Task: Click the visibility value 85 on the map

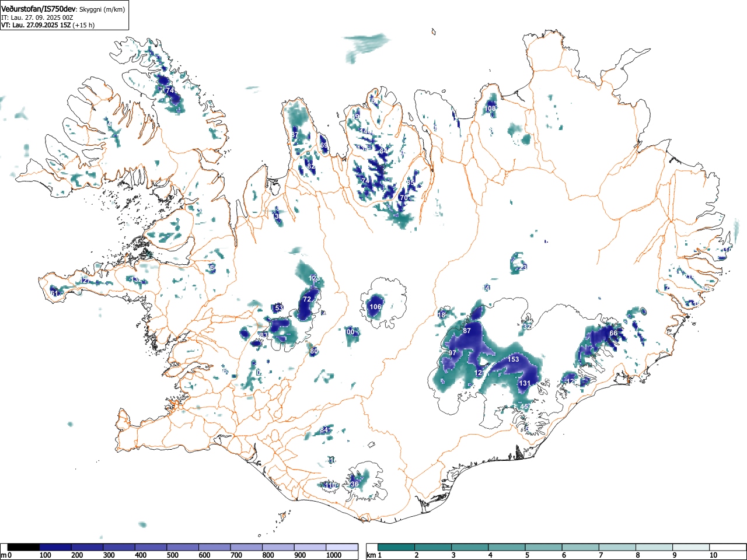Action: pyautogui.click(x=410, y=183)
